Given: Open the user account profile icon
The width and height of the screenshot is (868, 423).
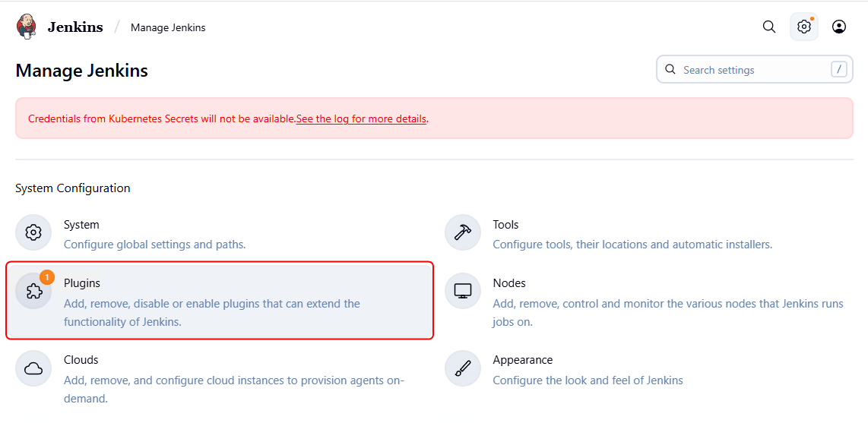Looking at the screenshot, I should click(839, 27).
